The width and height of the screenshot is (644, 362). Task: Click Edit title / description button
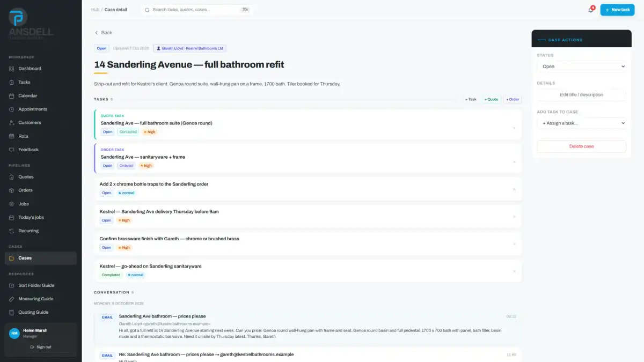[581, 95]
